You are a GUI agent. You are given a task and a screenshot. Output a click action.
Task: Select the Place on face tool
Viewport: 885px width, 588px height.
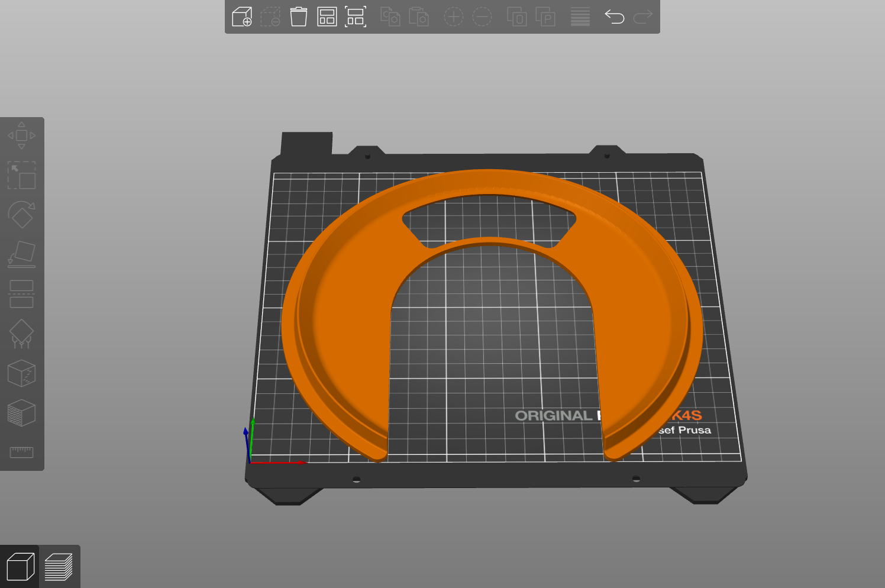(x=21, y=254)
